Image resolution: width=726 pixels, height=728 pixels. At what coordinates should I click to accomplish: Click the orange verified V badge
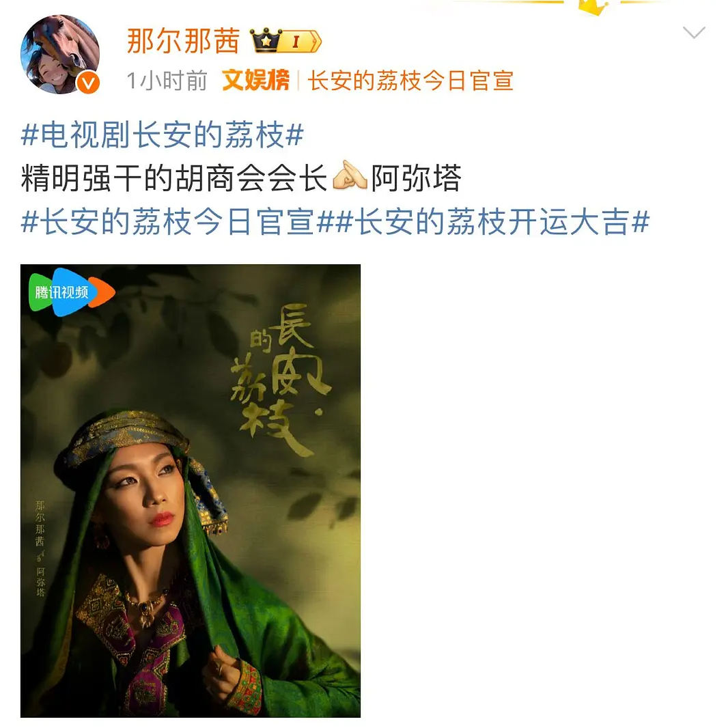(87, 83)
